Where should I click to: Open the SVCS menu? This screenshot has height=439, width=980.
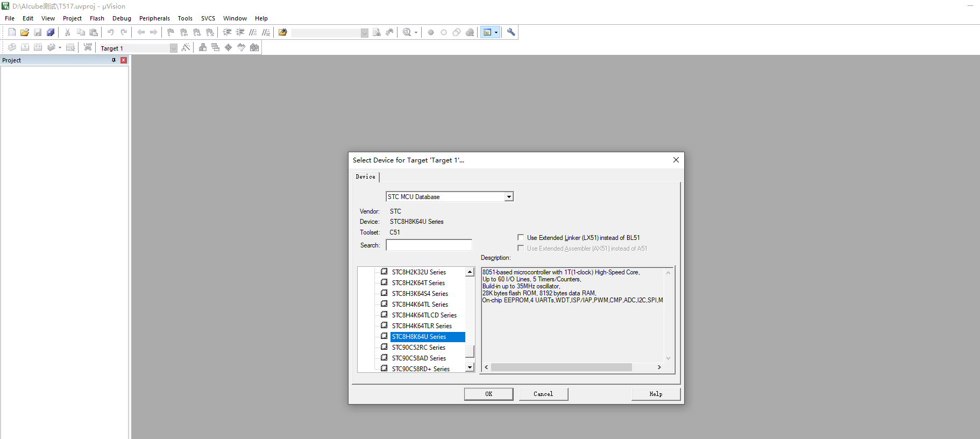208,18
